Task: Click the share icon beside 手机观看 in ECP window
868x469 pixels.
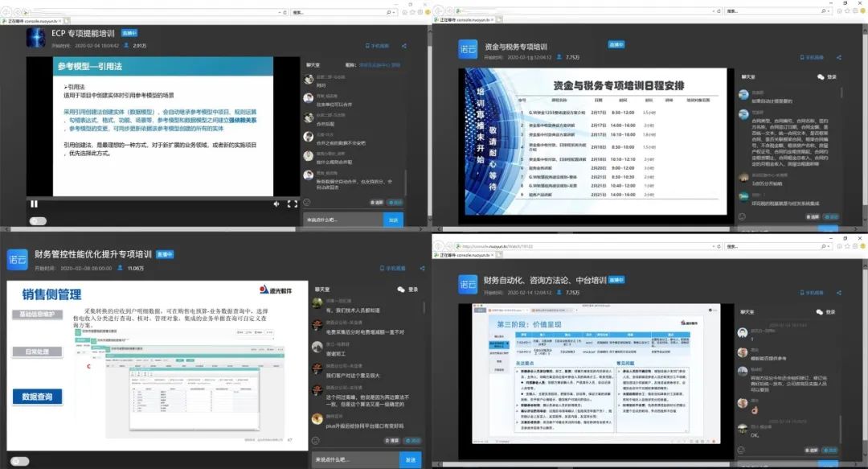Action: click(x=404, y=46)
